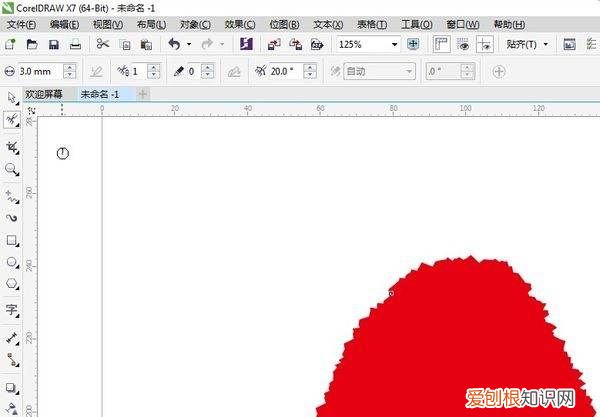Save the document with the floppy disk icon
Image resolution: width=600 pixels, height=417 pixels.
[54, 45]
